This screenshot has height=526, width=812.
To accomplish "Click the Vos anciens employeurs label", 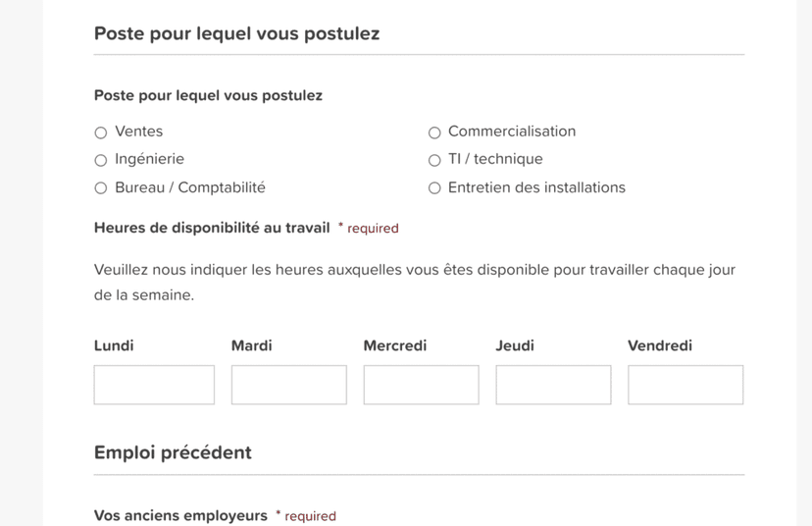I will click(x=180, y=515).
